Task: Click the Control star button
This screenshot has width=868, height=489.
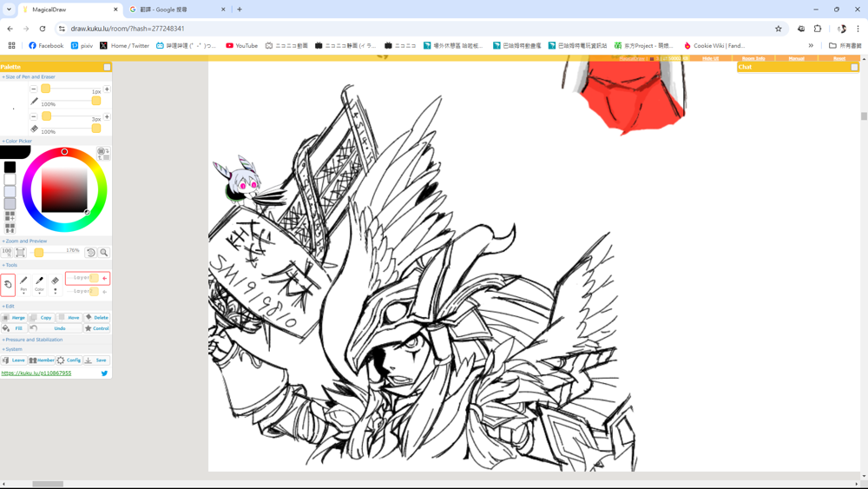Action: coord(97,328)
